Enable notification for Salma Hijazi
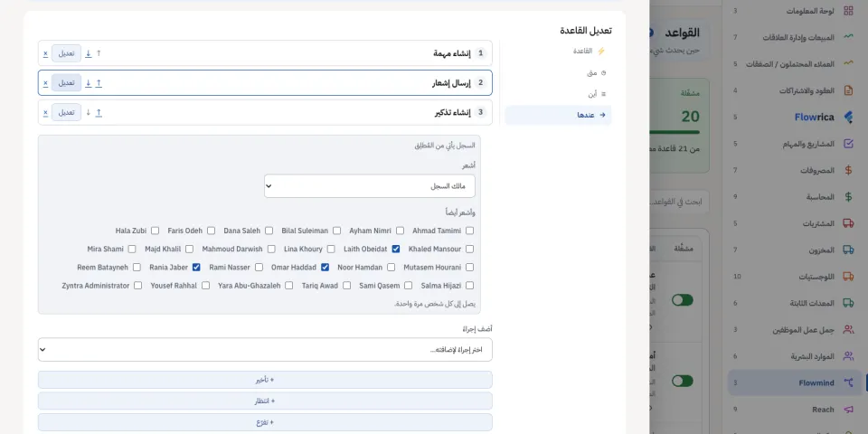The height and width of the screenshot is (434, 868). [x=469, y=286]
